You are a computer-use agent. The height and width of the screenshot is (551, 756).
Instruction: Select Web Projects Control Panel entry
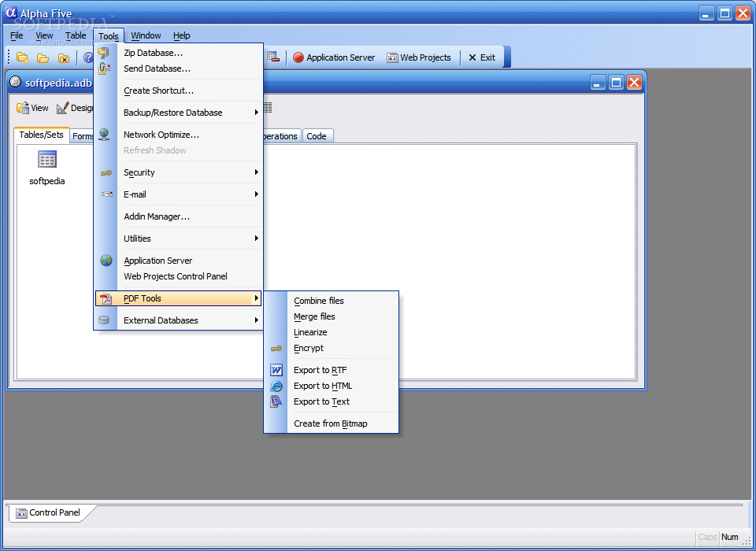point(179,276)
